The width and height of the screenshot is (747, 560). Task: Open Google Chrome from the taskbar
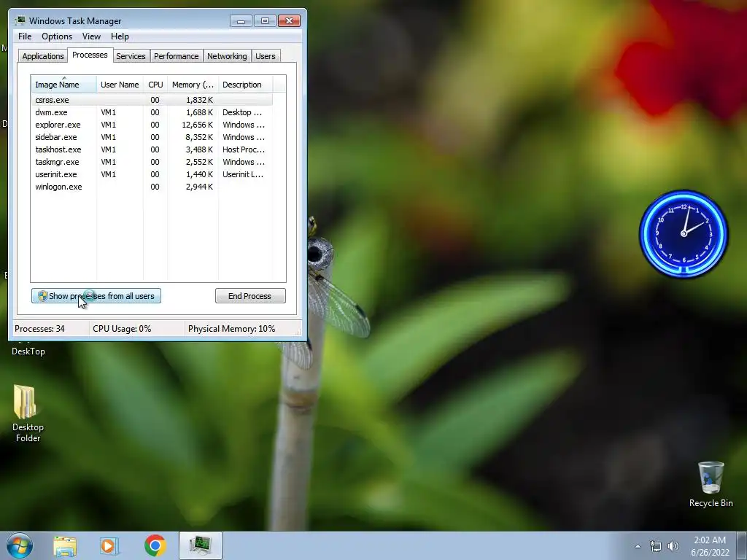tap(155, 545)
